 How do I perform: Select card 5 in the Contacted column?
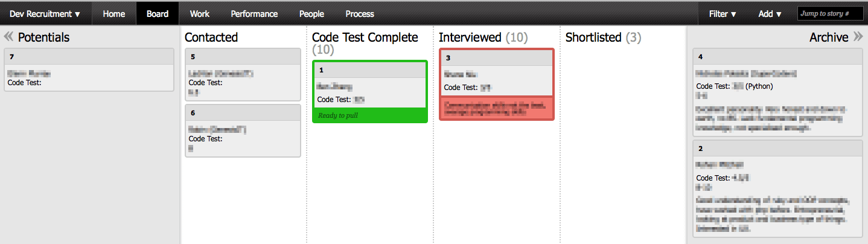point(243,75)
